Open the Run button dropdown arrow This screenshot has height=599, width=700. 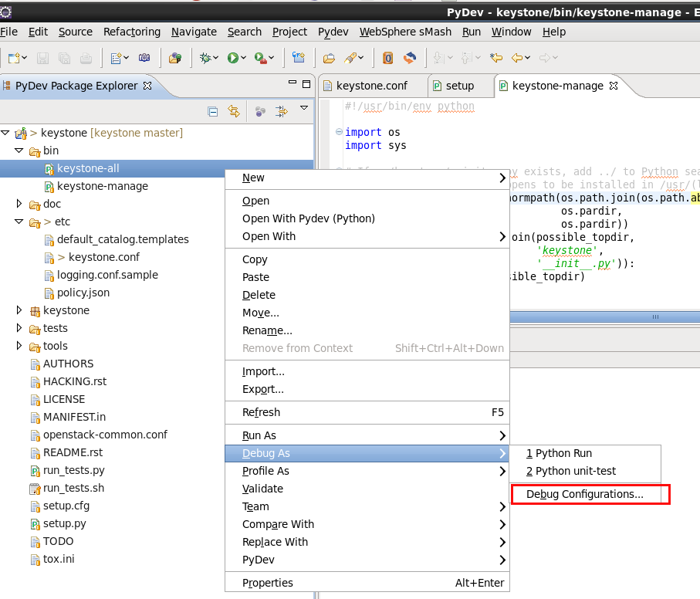point(245,58)
